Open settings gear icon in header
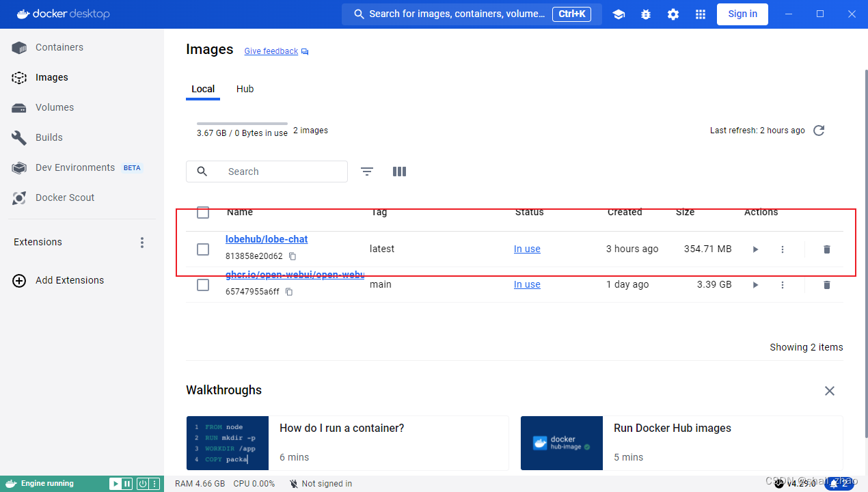 tap(673, 14)
